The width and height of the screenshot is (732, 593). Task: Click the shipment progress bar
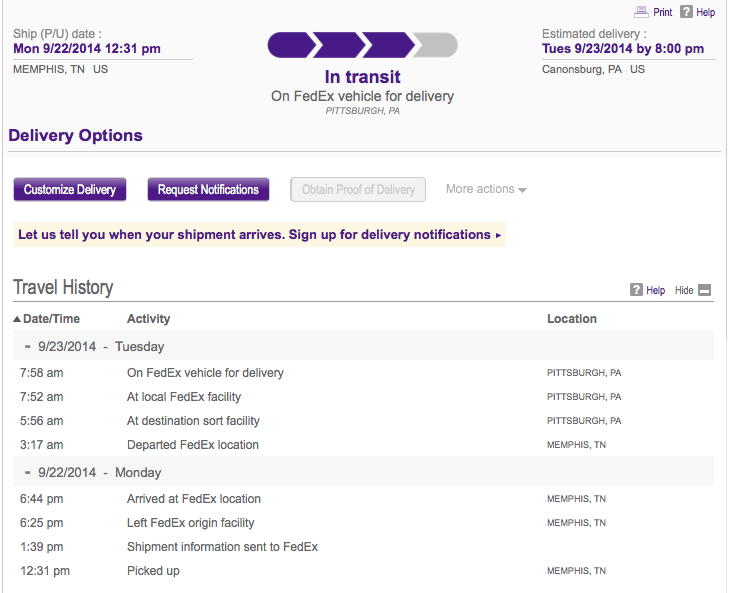[x=362, y=45]
